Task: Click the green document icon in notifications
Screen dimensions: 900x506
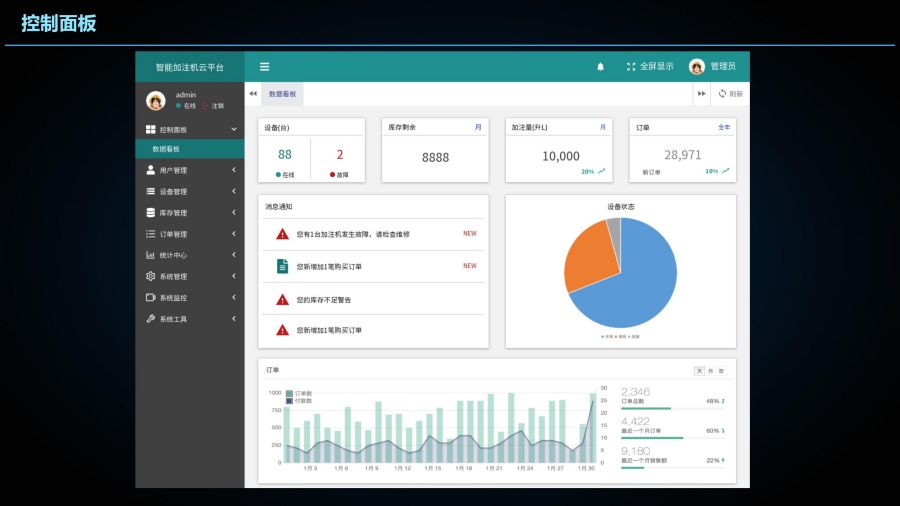Action: click(x=282, y=267)
